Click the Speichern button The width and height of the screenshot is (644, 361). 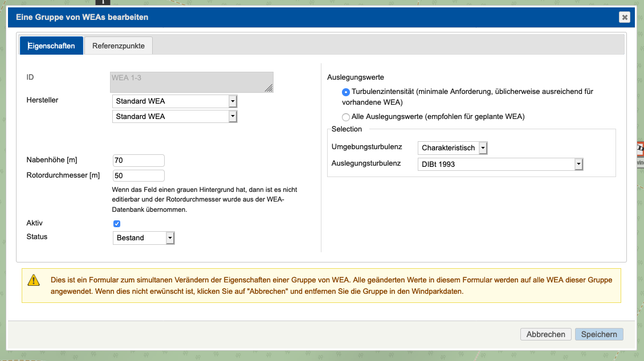599,334
